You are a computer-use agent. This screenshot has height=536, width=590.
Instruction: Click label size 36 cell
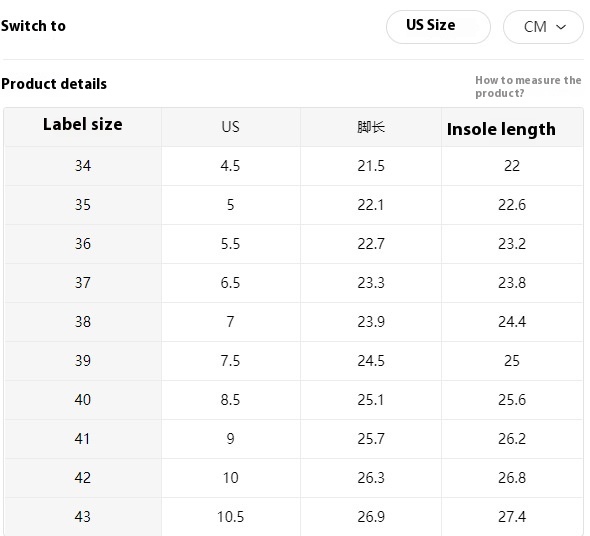(83, 244)
